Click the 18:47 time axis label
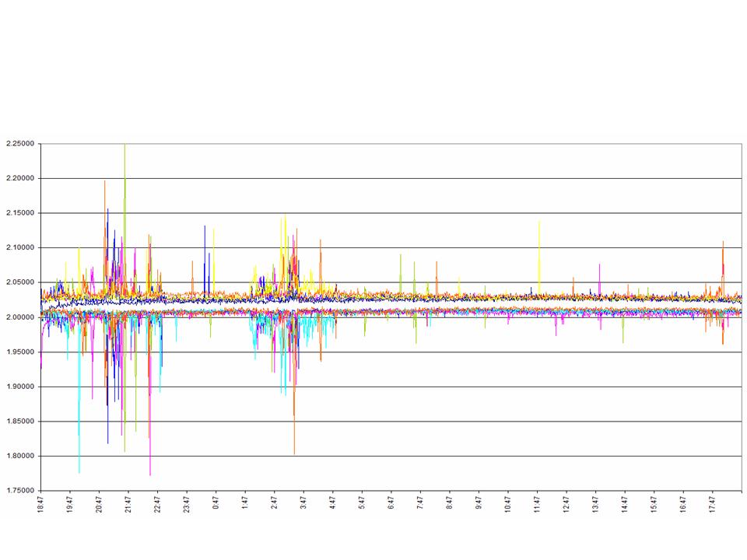747x560 pixels. [x=40, y=504]
